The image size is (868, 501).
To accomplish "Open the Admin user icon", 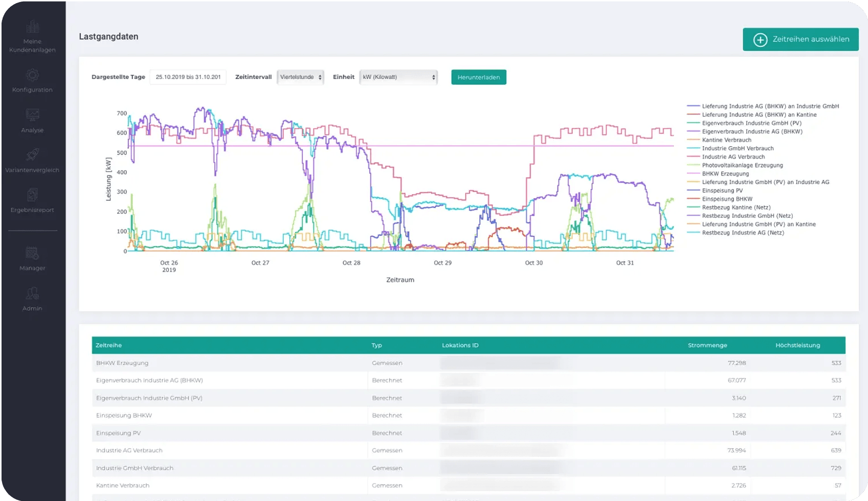I will 32,293.
